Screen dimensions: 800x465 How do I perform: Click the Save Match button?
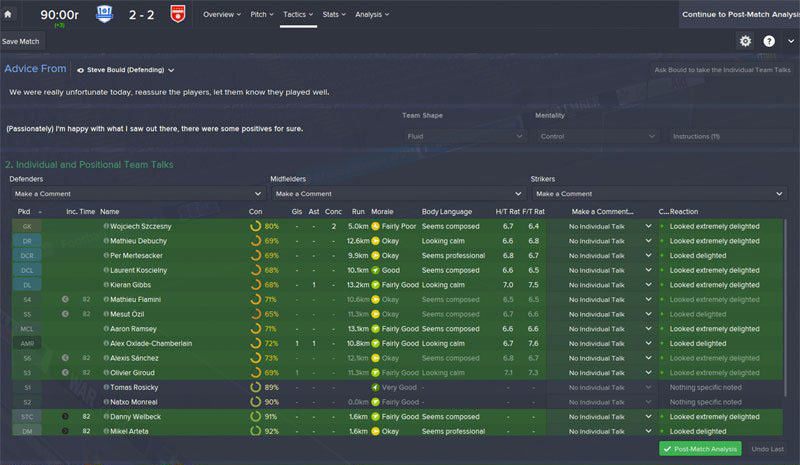click(21, 41)
